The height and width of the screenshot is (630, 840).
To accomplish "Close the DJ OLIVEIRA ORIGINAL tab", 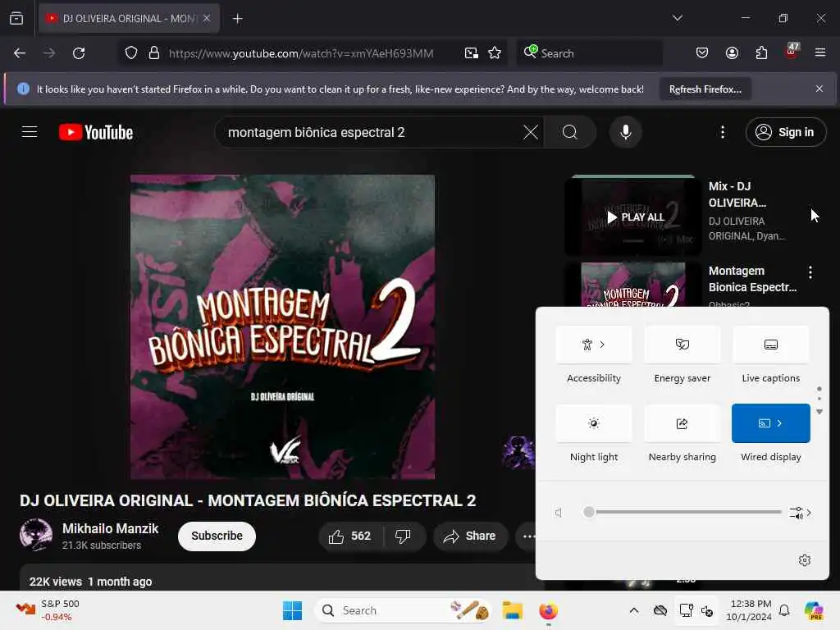I will click(x=207, y=18).
